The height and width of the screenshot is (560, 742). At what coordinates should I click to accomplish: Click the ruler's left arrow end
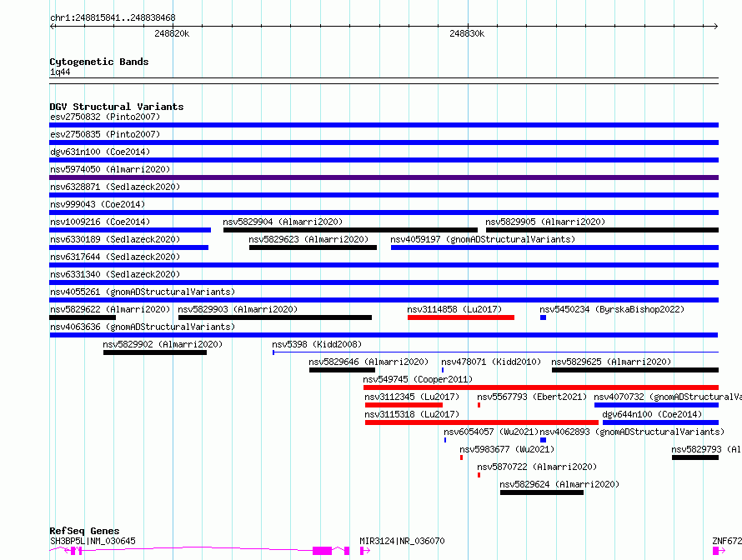tap(52, 26)
